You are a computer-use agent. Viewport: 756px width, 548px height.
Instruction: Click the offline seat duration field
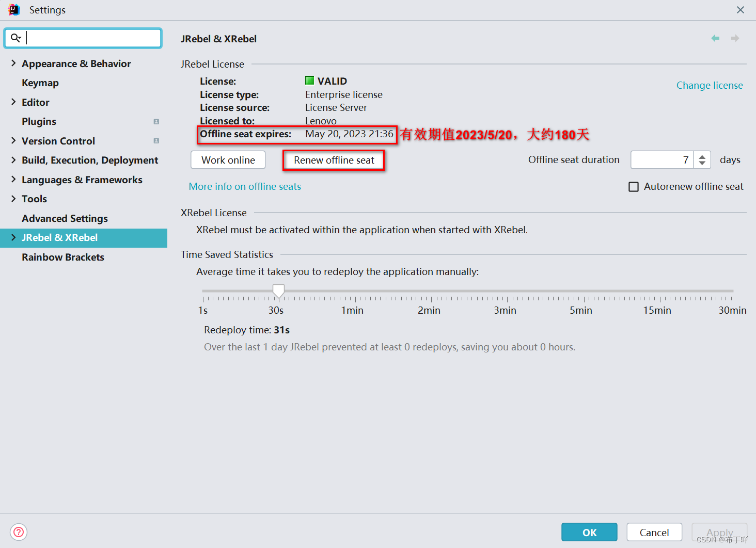[662, 160]
